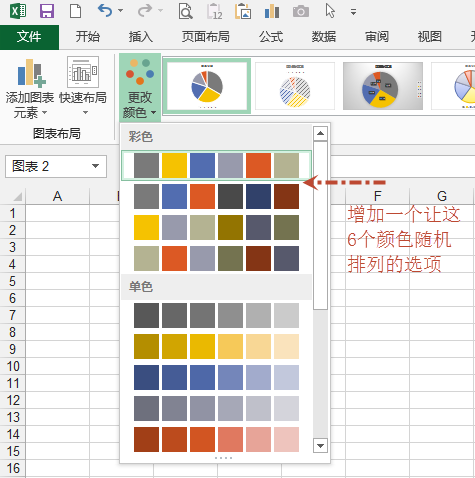Image resolution: width=475 pixels, height=478 pixels.
Task: Save the workbook with the floppy disk icon
Action: point(47,11)
